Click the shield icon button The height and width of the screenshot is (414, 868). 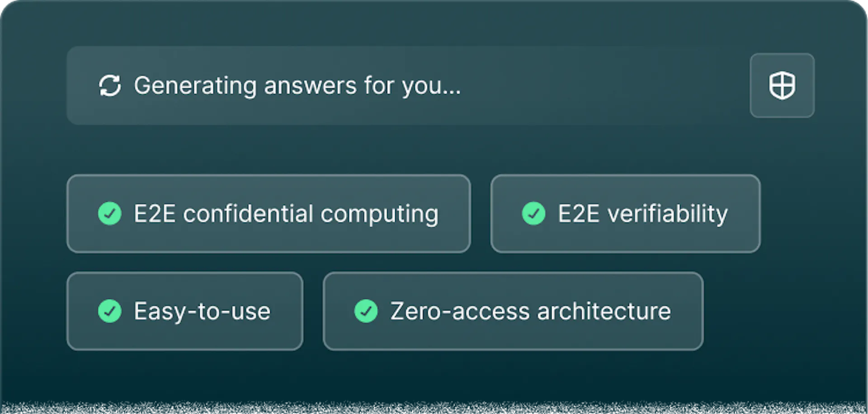pos(782,85)
